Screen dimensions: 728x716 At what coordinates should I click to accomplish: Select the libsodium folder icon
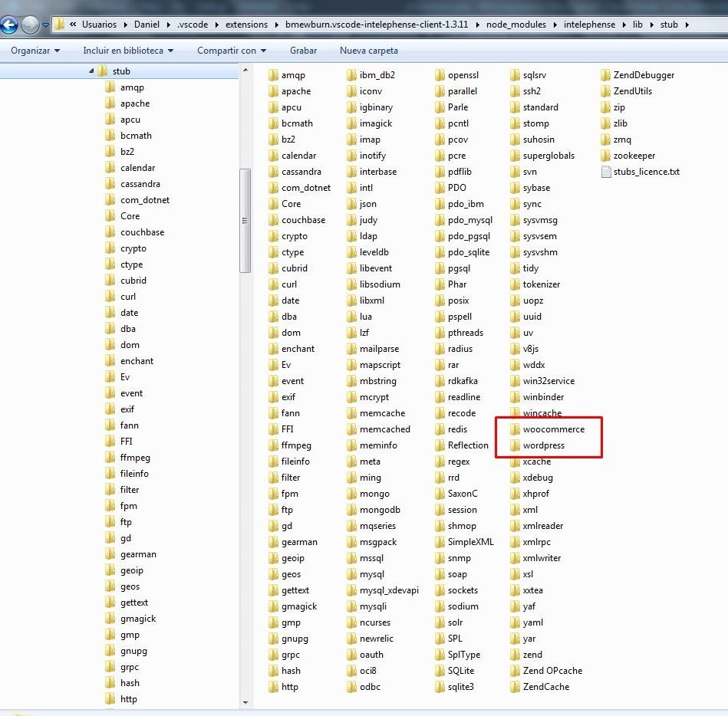point(351,284)
